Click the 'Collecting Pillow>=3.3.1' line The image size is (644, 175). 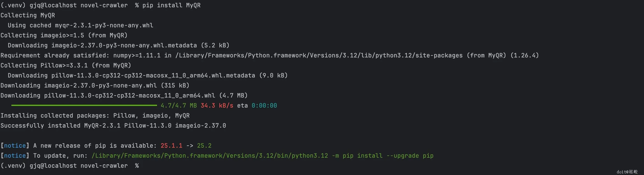[66, 65]
